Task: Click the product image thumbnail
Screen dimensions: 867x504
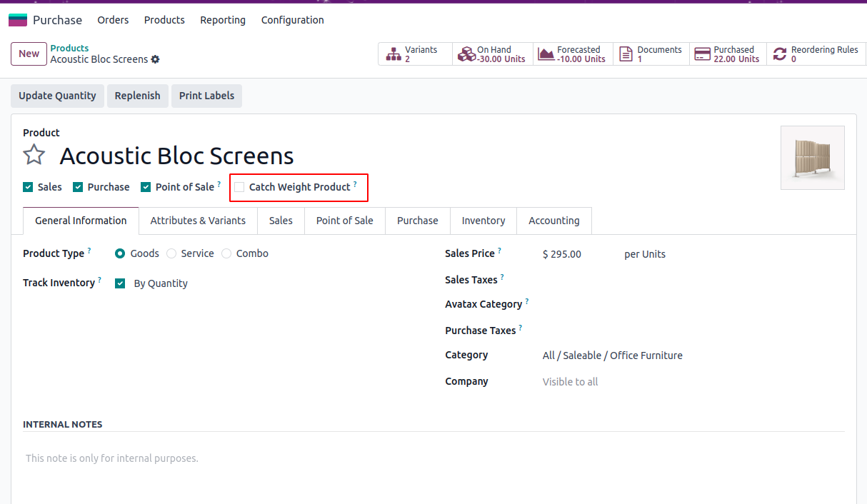Action: point(812,157)
